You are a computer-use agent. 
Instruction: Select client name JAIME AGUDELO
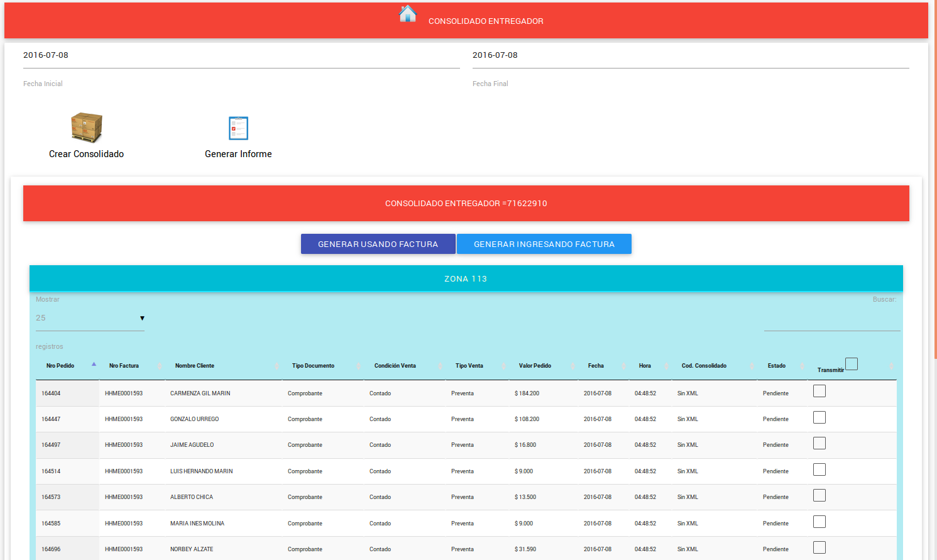click(192, 445)
